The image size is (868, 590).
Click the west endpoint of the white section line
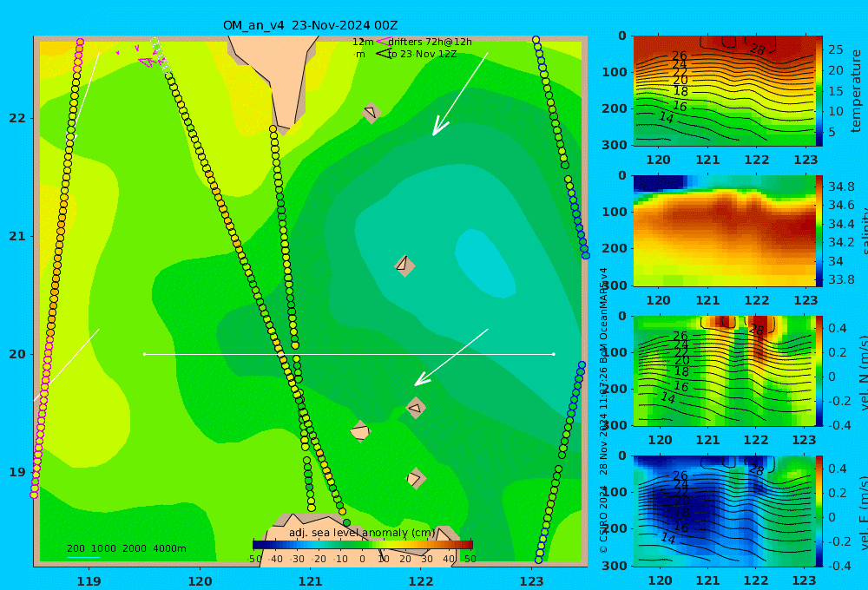[x=144, y=354]
